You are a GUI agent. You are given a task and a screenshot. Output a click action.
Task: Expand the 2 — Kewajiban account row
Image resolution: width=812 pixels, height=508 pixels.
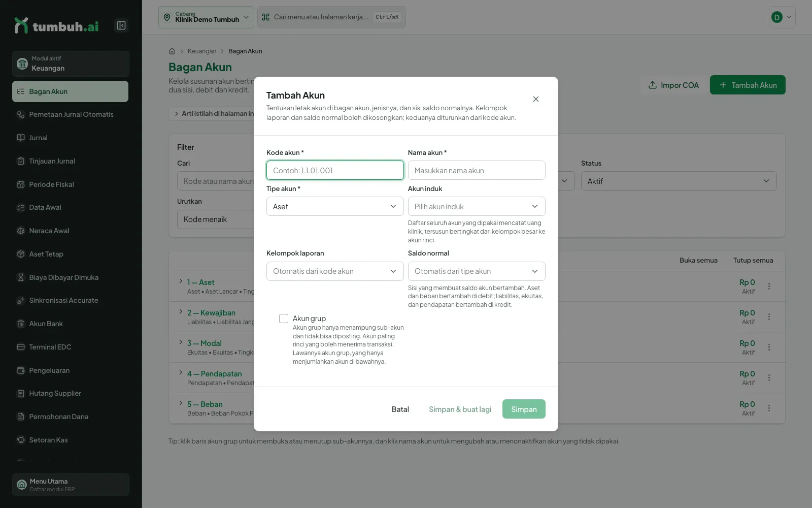pos(181,311)
